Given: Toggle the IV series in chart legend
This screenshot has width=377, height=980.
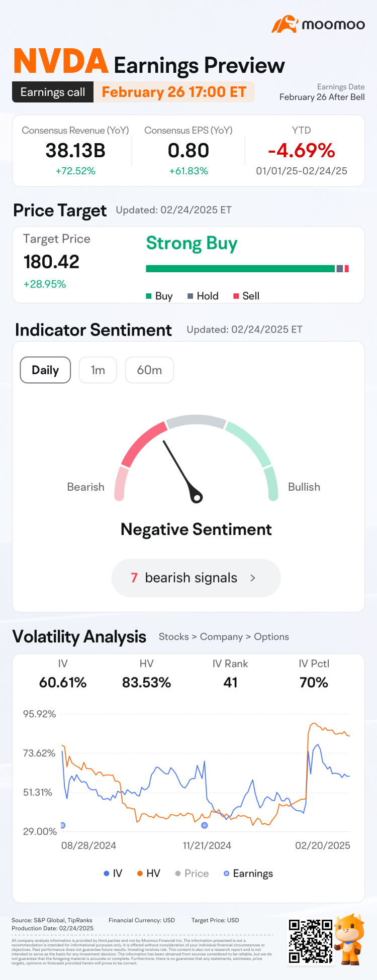Looking at the screenshot, I should pyautogui.click(x=113, y=874).
